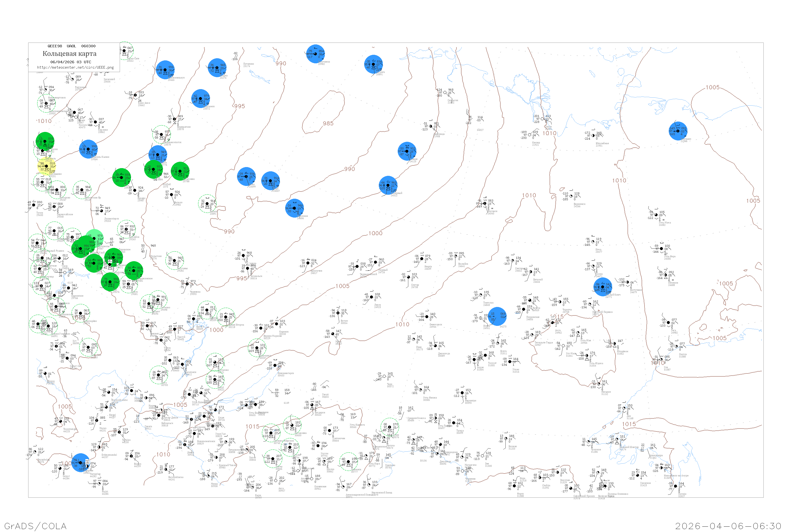Click the Кики Акки 23662 station plot
Screen dimensions: 798x532
(x=135, y=95)
